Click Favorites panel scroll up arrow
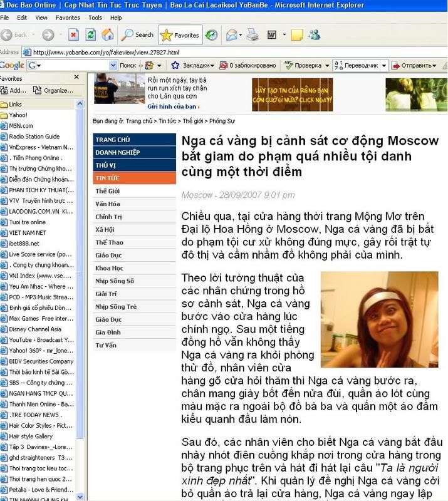This screenshot has height=501, width=448. point(80,104)
